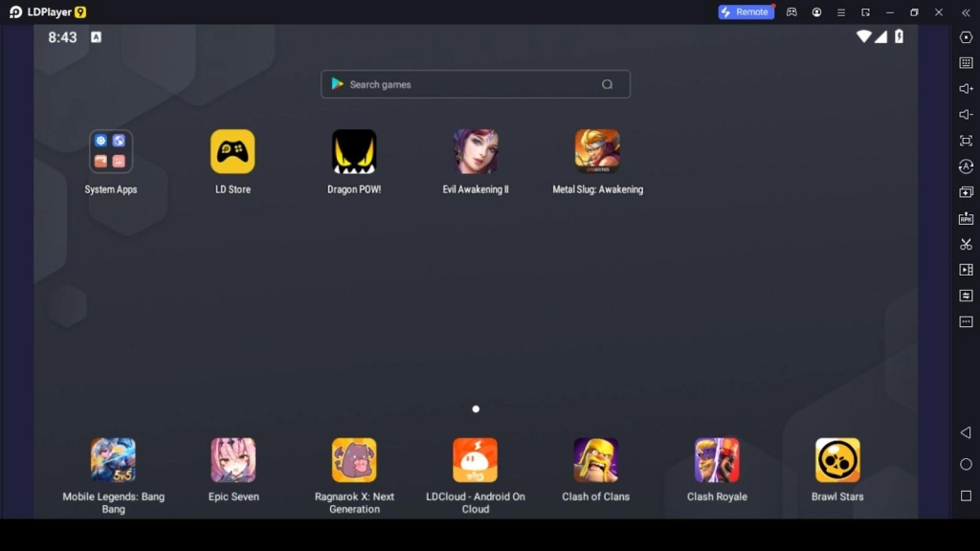This screenshot has height=551, width=980.
Task: Click the fullscreen icon in sidebar
Action: [x=966, y=141]
